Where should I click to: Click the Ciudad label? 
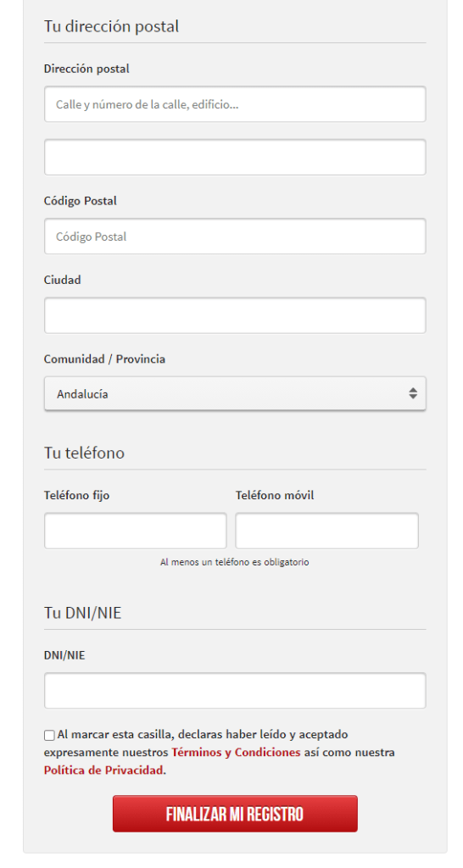[x=63, y=280]
